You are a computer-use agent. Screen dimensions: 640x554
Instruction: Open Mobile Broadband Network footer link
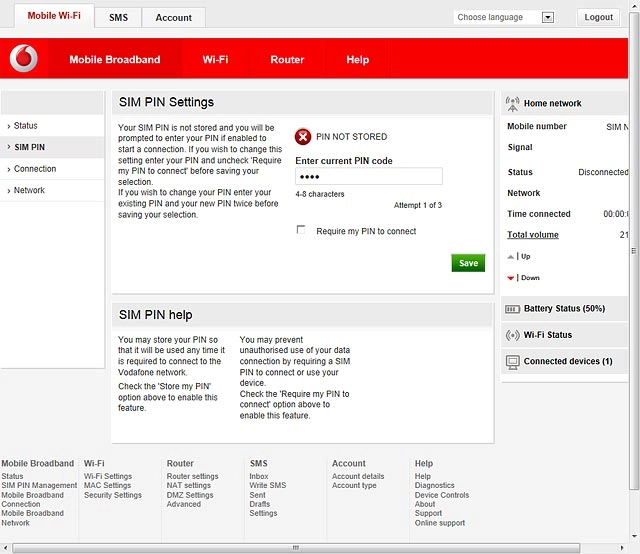coord(32,518)
